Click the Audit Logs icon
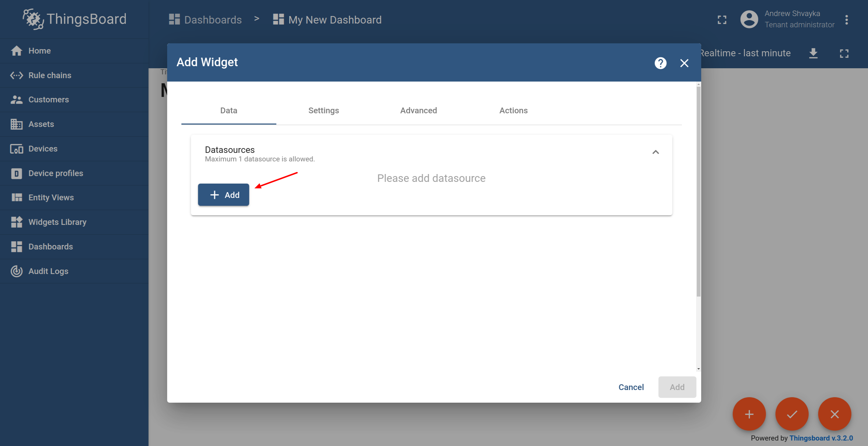The width and height of the screenshot is (868, 446). click(x=16, y=271)
